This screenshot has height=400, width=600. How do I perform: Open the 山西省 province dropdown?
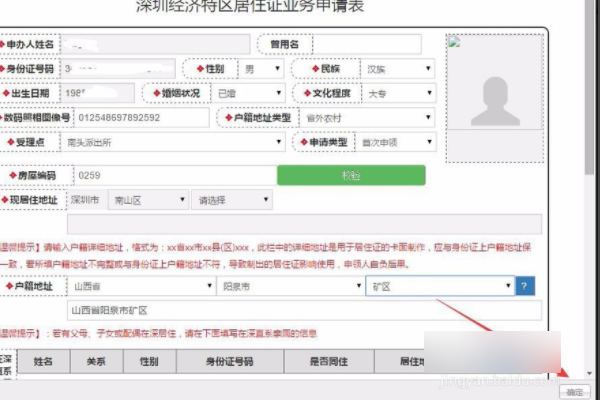(141, 286)
